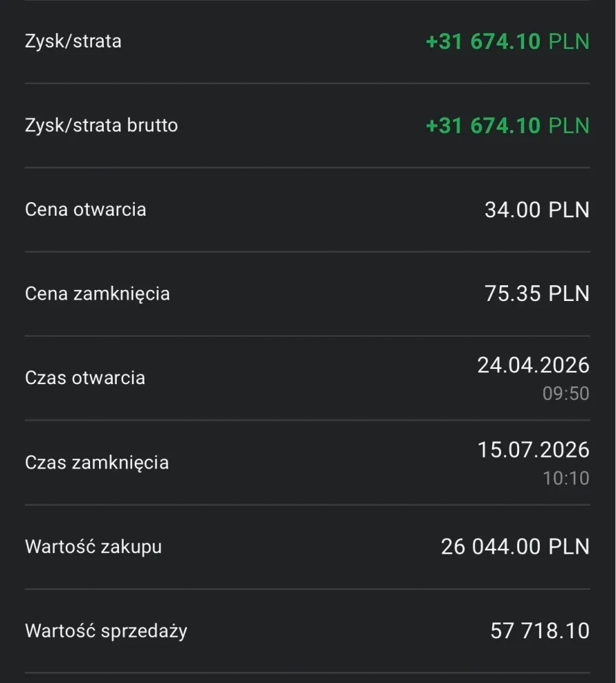Viewport: 616px width, 683px height.
Task: Click the PLN currency in the Zysk/strata row
Action: click(569, 41)
